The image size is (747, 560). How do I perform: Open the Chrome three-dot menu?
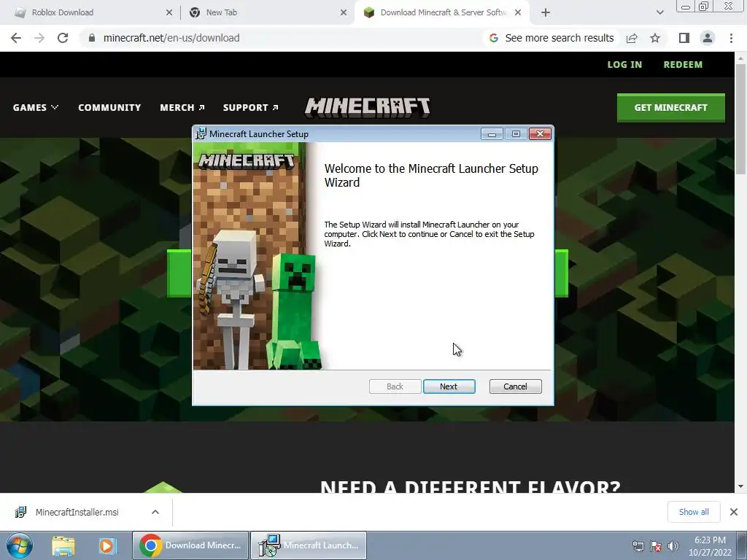731,38
